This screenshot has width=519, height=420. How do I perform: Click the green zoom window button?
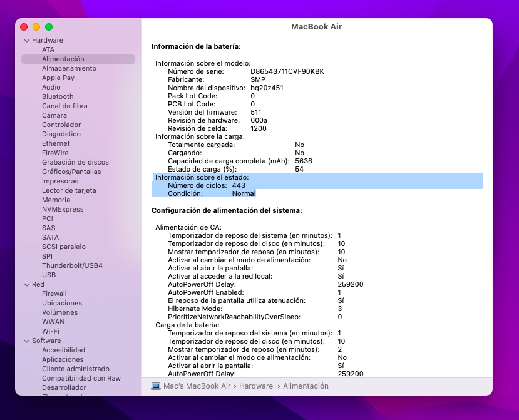(x=49, y=27)
